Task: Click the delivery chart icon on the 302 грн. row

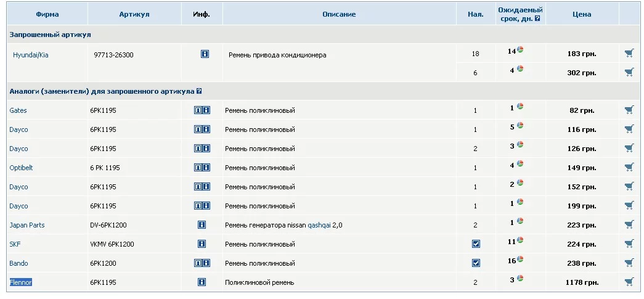Action: (520, 68)
